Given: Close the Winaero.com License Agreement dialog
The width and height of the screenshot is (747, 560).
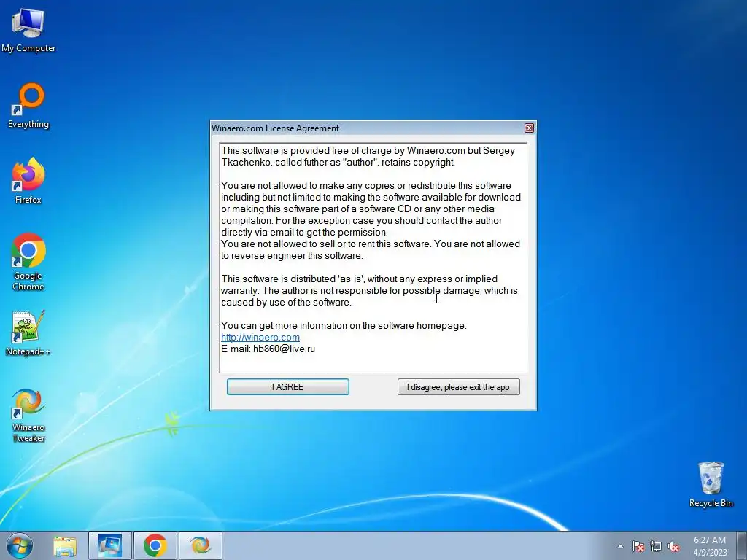Looking at the screenshot, I should [529, 128].
